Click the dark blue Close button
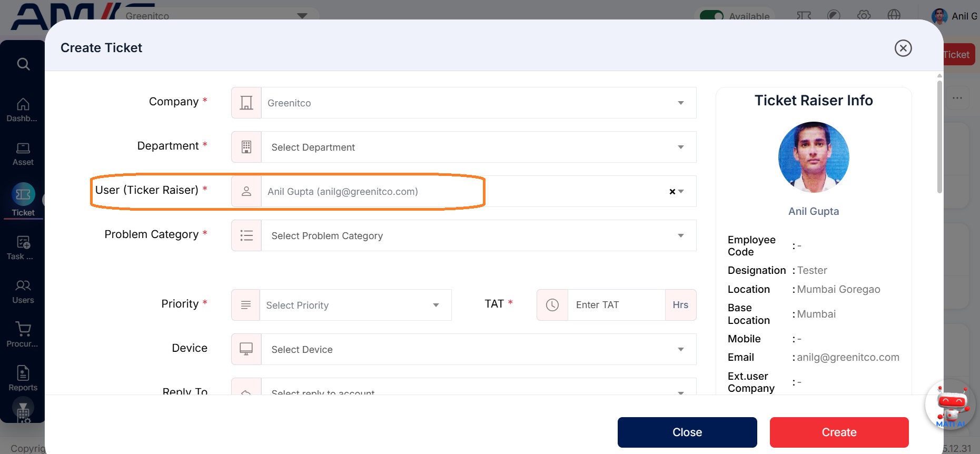 687,432
